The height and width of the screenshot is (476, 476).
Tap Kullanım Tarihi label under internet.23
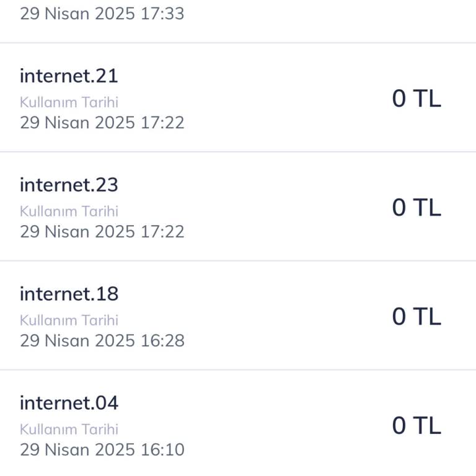click(x=69, y=211)
